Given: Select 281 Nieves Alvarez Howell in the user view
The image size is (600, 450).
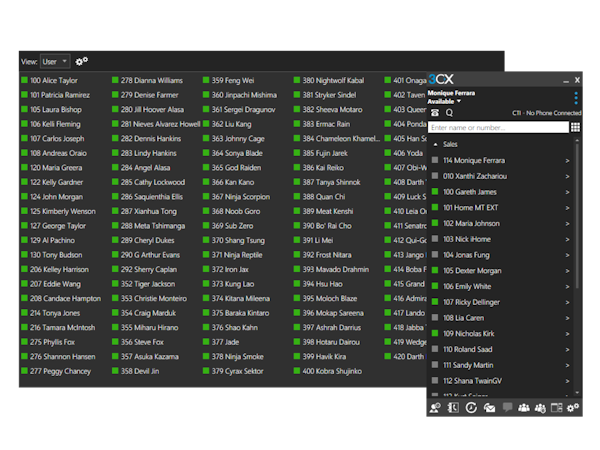Looking at the screenshot, I should pyautogui.click(x=156, y=124).
